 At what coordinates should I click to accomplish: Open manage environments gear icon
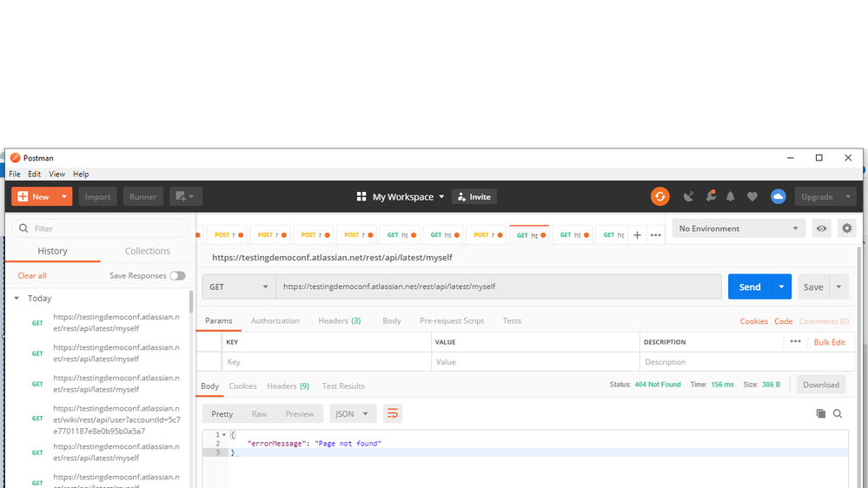(x=847, y=228)
